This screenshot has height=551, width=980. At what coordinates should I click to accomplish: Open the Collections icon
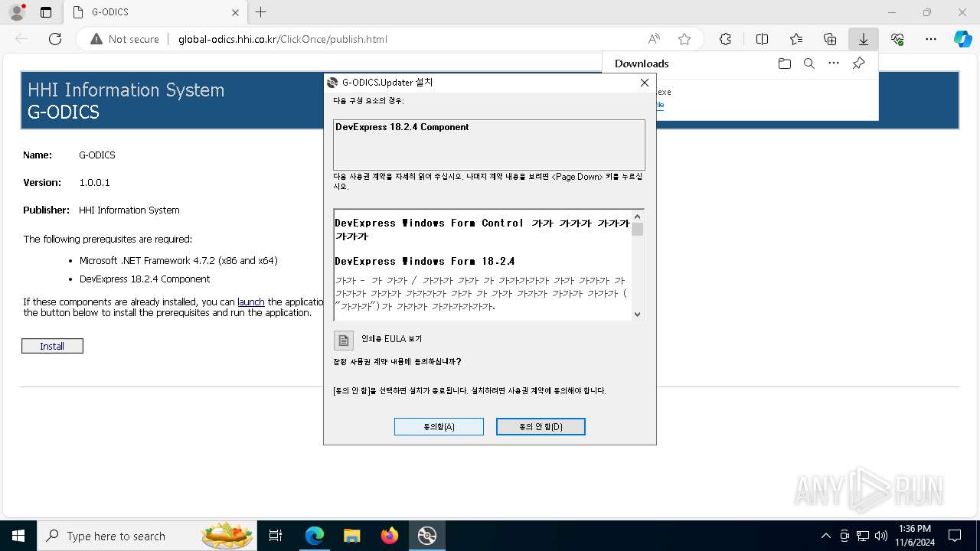point(830,39)
